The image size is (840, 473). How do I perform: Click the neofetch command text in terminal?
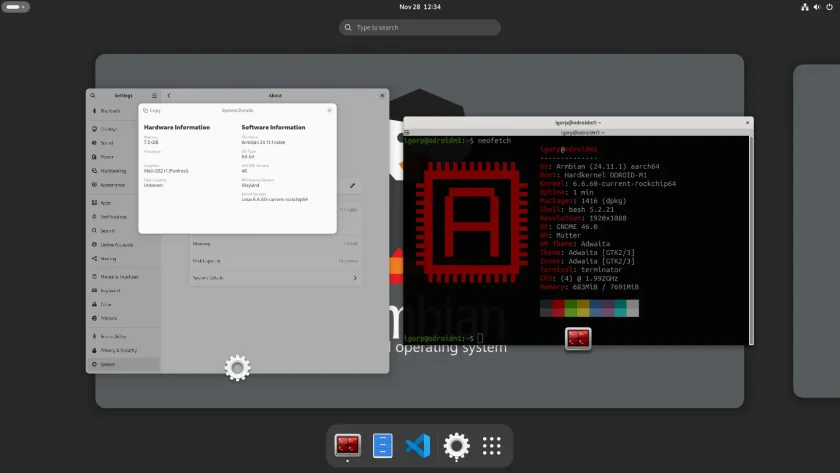(x=494, y=140)
